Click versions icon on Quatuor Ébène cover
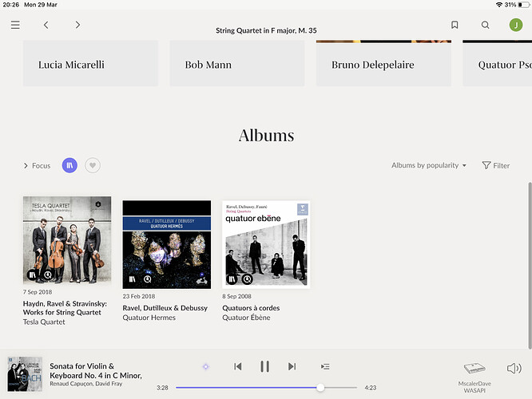Viewport: 532px width, 399px height. (248, 279)
